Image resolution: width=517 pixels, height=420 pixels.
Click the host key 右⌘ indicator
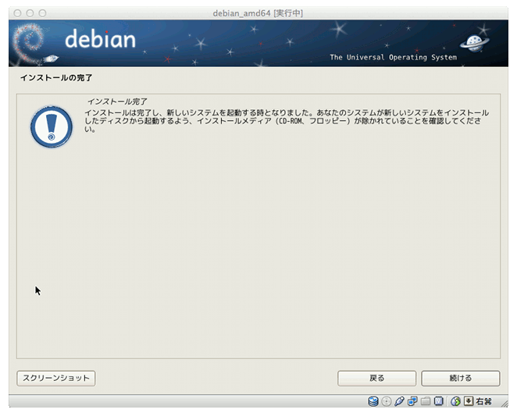click(x=484, y=401)
